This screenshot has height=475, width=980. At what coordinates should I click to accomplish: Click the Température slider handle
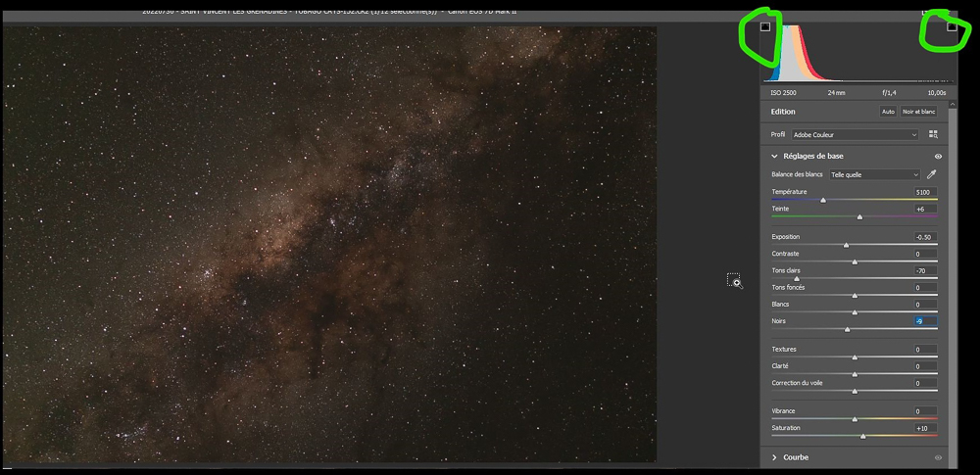click(823, 200)
